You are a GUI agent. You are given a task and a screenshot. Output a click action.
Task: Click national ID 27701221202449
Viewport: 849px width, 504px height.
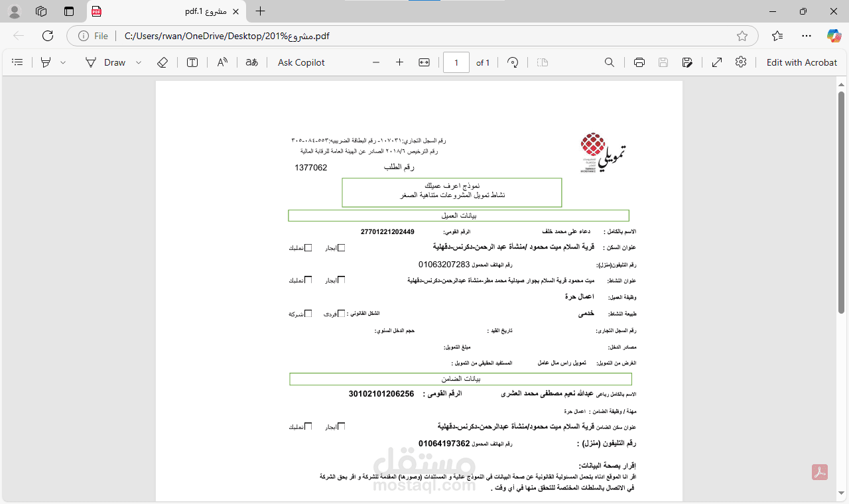tap(387, 231)
